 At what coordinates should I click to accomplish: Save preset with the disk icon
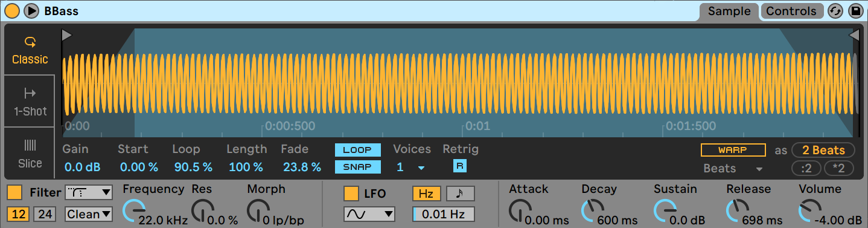pos(855,11)
